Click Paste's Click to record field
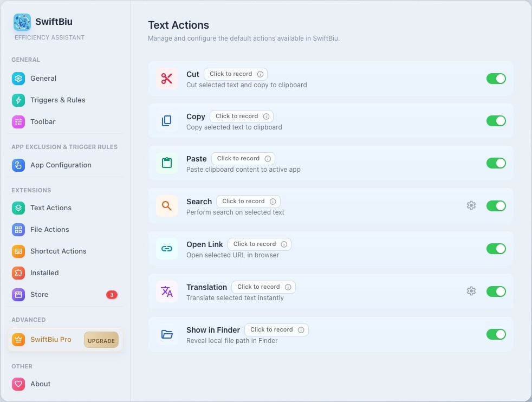The image size is (532, 402). pyautogui.click(x=243, y=158)
